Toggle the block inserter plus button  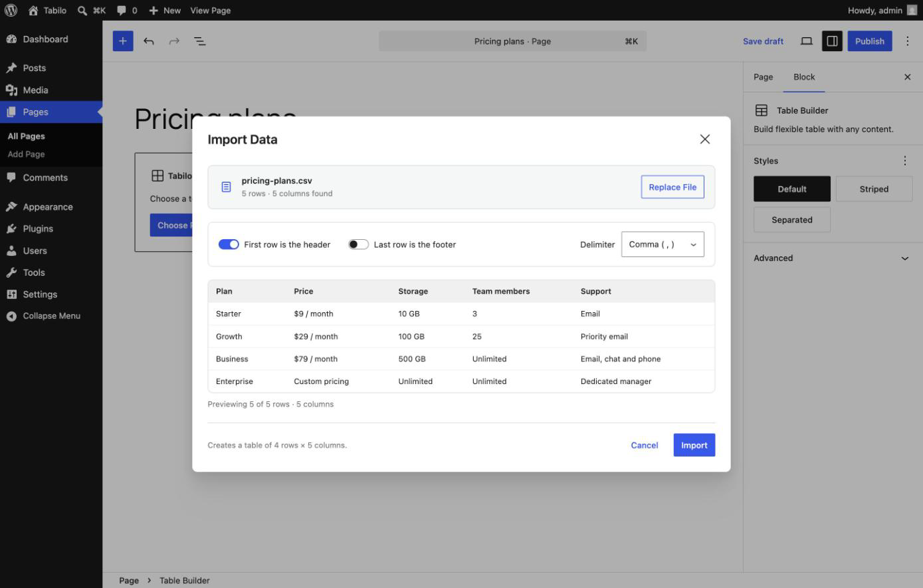123,41
